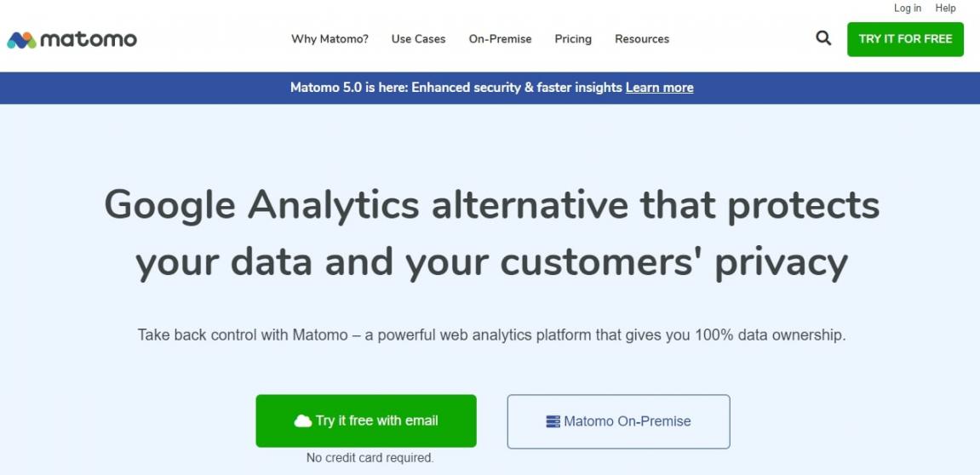Click the No credit card required note
980x475 pixels.
[370, 458]
